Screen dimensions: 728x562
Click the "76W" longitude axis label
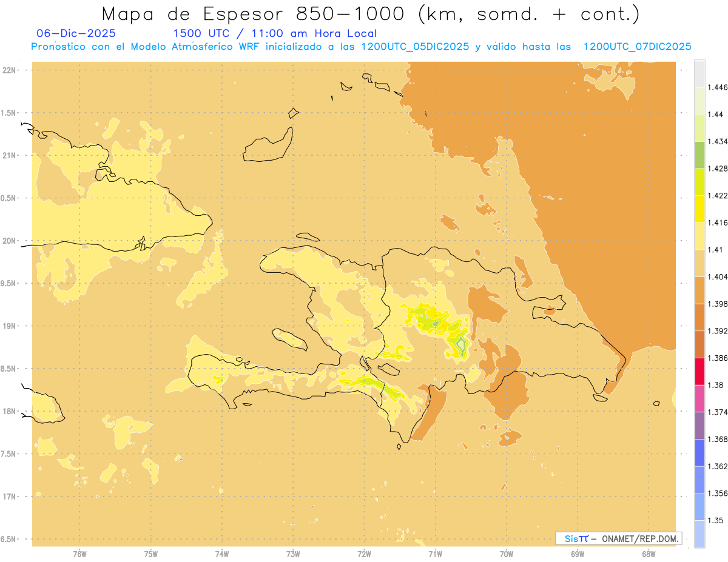79,554
